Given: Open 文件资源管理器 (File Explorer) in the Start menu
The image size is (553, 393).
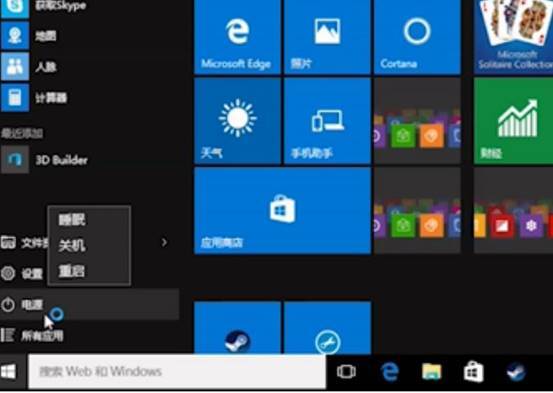Looking at the screenshot, I should [24, 243].
